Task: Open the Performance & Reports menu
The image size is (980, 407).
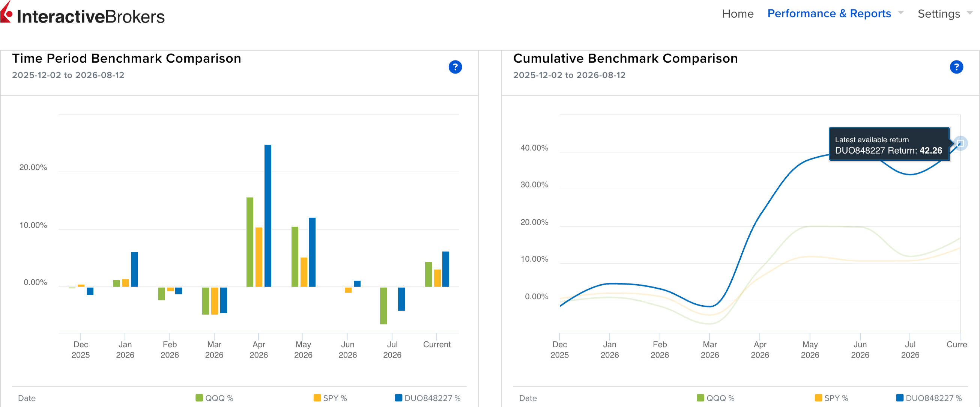Action: (829, 14)
